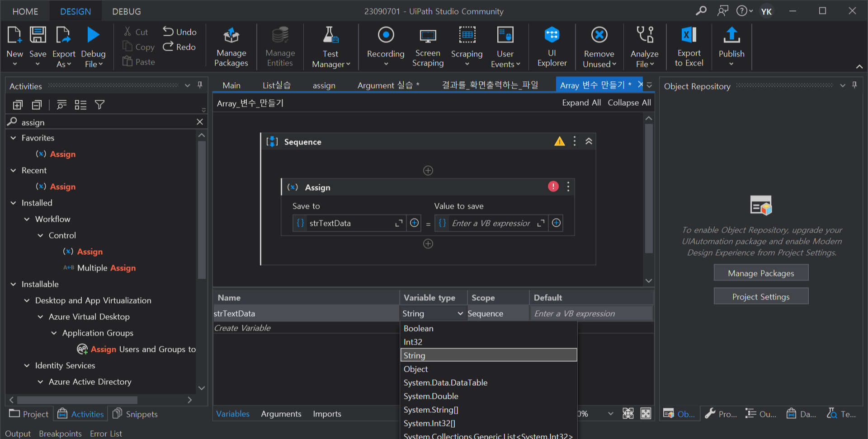
Task: Collapse the Workflow tree node
Action: [x=27, y=219]
